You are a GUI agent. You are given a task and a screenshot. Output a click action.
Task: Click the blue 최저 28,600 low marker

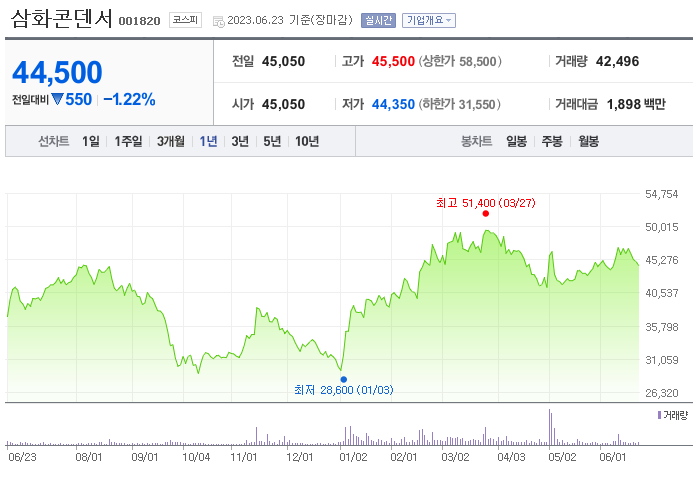point(343,379)
